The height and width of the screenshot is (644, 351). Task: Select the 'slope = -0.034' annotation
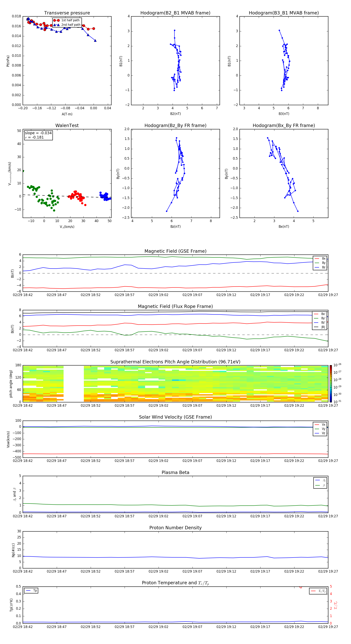38,133
